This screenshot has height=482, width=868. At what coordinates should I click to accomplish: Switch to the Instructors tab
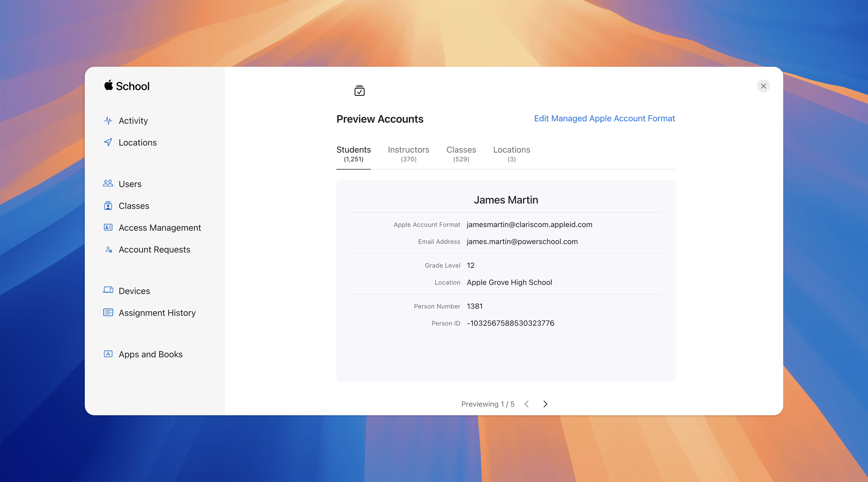coord(408,154)
